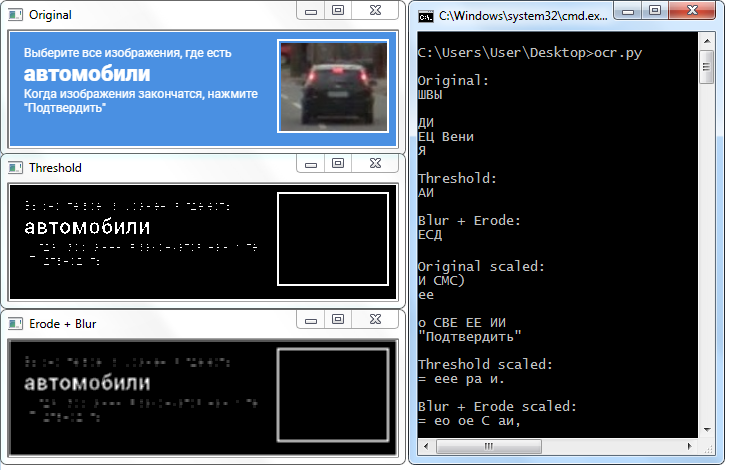Click the white автомобили text in Threshold window
Screen dimensions: 729x470
click(x=87, y=227)
